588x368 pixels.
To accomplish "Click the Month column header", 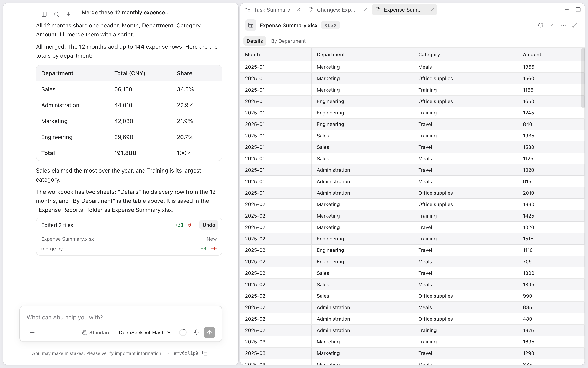I will (276, 55).
